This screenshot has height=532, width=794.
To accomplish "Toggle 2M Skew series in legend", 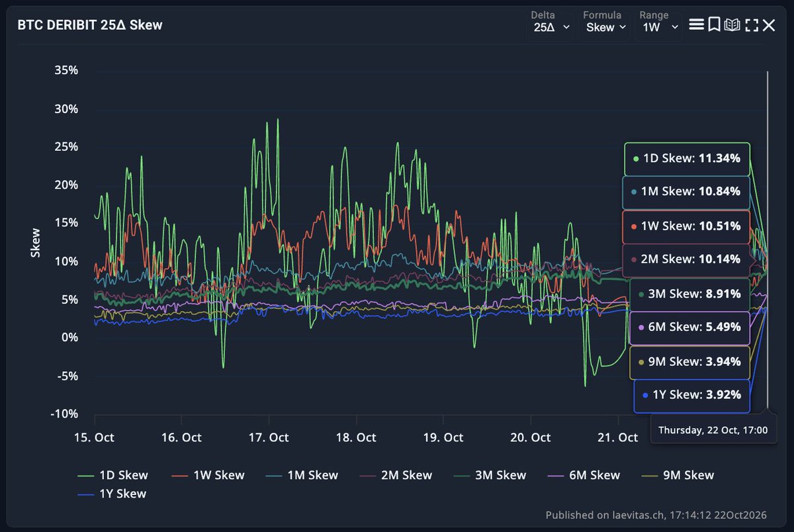I will tap(397, 475).
